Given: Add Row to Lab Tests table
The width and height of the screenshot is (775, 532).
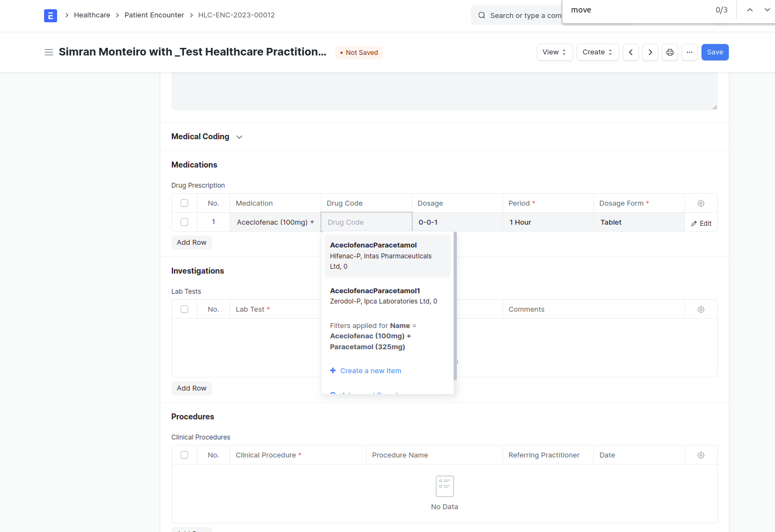Looking at the screenshot, I should click(x=191, y=388).
